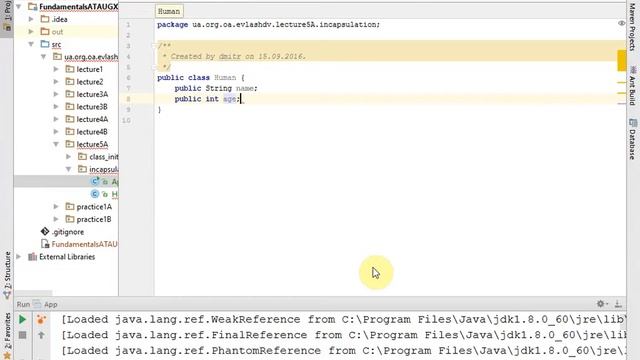Click line number 10 in the gutter

click(127, 120)
